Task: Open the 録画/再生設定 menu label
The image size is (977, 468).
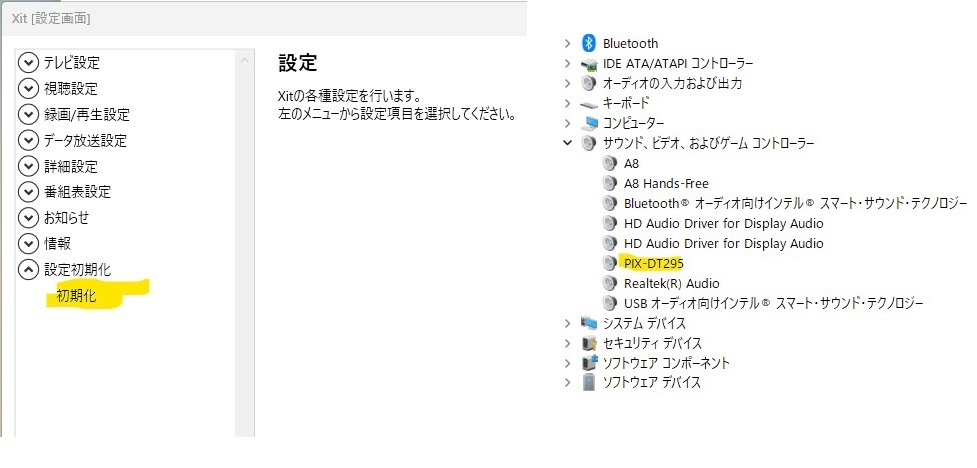Action: pyautogui.click(x=87, y=115)
